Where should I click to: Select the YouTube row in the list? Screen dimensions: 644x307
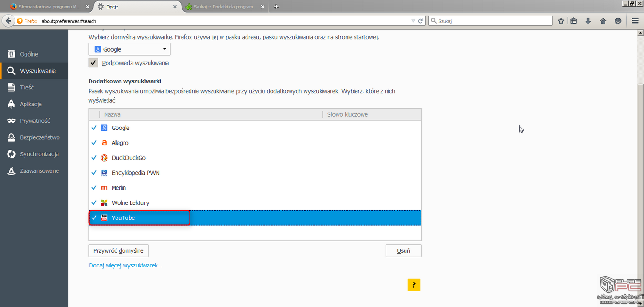click(255, 218)
